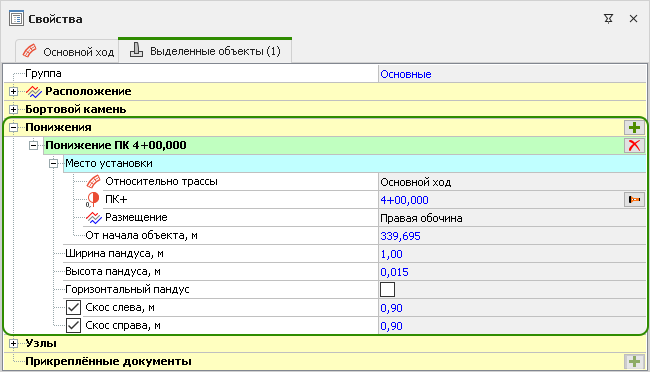Select the ПК+ label
Image resolution: width=650 pixels, height=372 pixels.
pos(116,199)
